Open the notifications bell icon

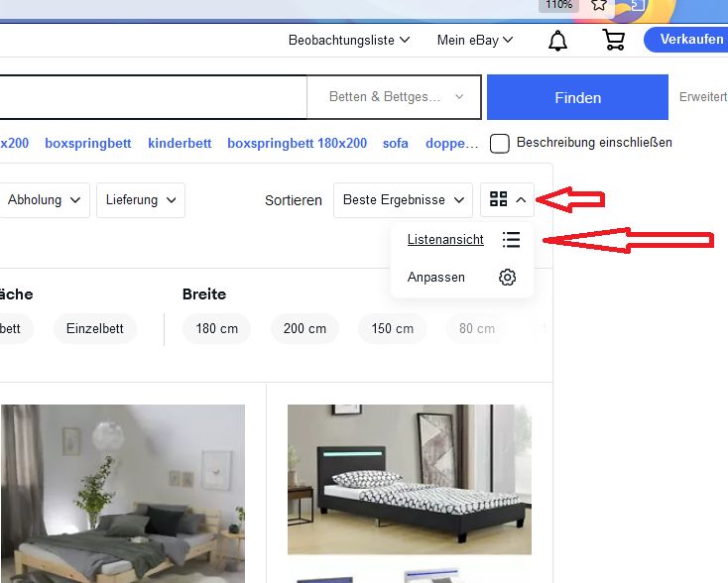tap(558, 41)
